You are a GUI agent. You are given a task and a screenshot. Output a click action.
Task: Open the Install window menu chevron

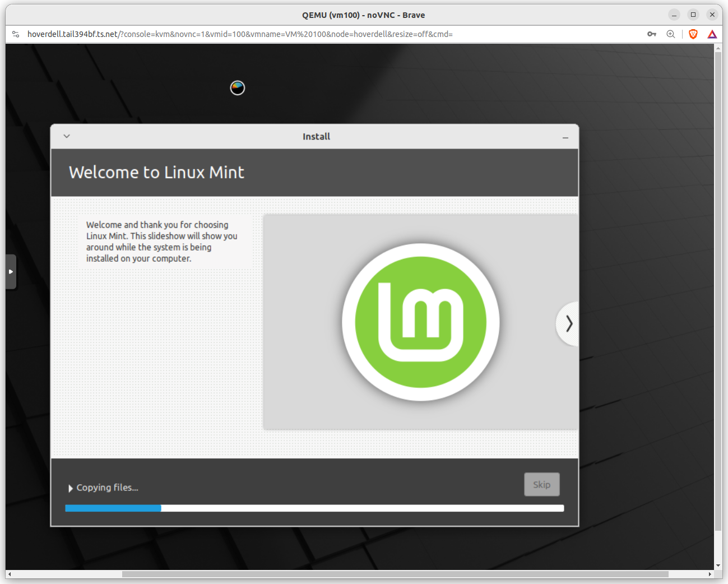point(67,136)
